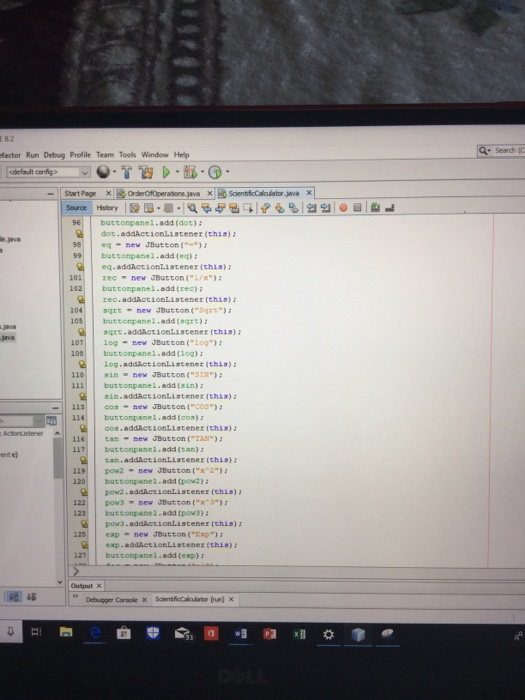Click the hint lightbulb beside exp.addActionListener line
Screen dimensions: 525x700
(x=84, y=545)
